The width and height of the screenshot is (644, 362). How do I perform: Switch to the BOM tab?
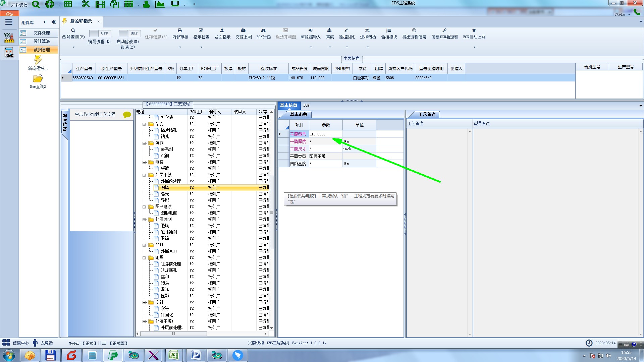point(306,105)
